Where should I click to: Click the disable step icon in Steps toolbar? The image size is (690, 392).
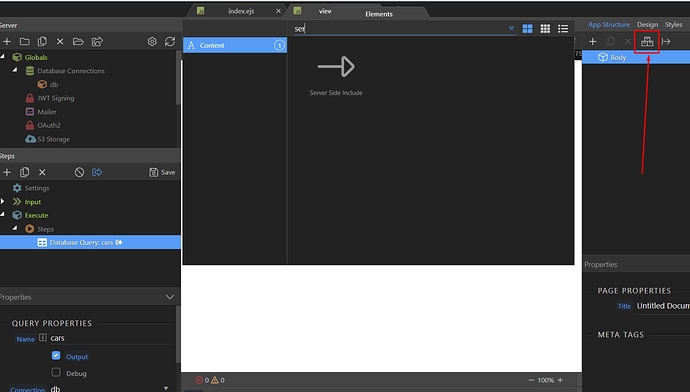pos(79,172)
